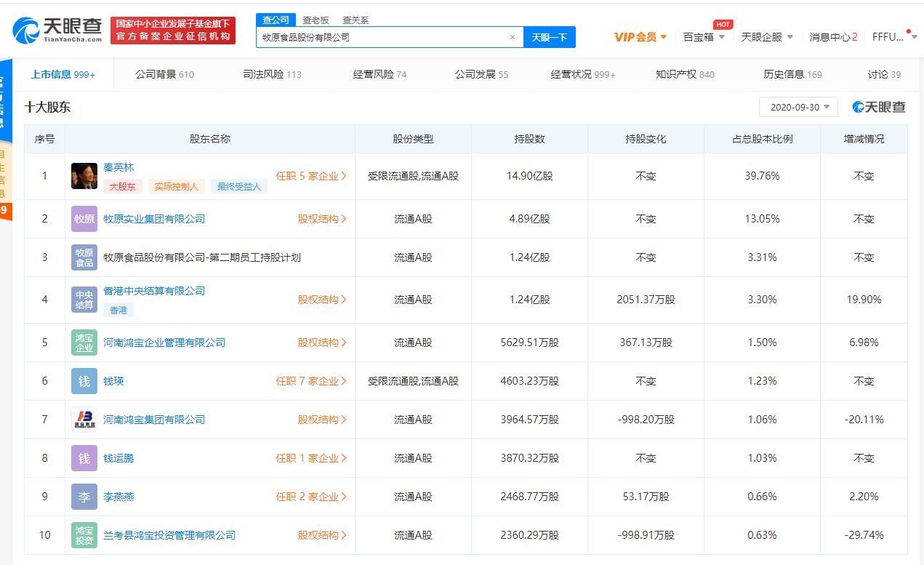Click the 大股东 tag under 秦英林
Image resolution: width=924 pixels, height=565 pixels.
coord(123,187)
